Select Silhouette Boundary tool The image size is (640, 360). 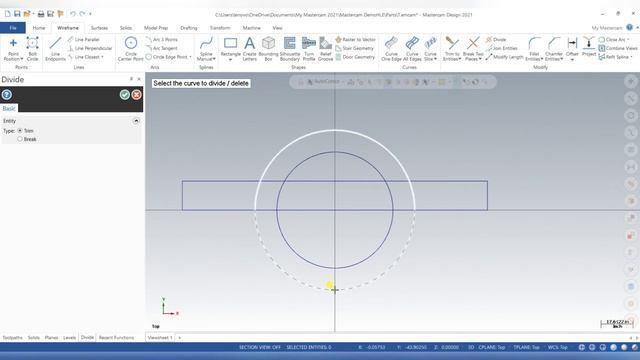point(289,49)
